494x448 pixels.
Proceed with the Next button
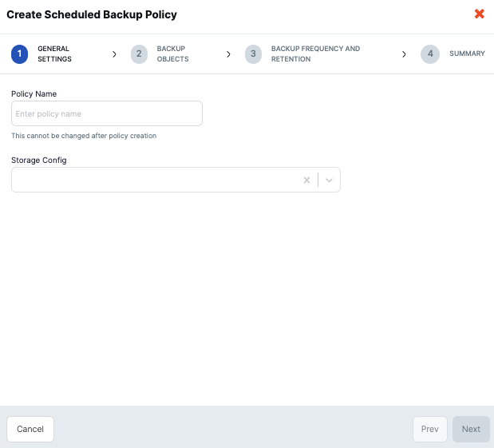click(471, 429)
